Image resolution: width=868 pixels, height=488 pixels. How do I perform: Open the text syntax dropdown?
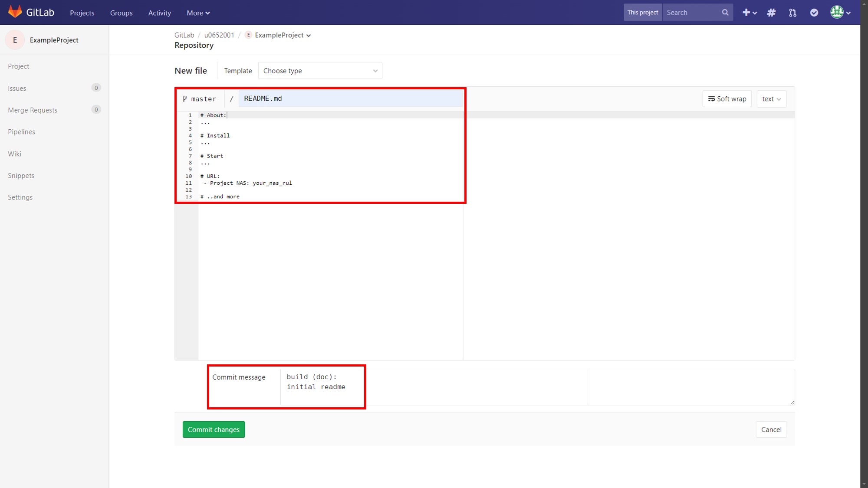[x=771, y=99]
